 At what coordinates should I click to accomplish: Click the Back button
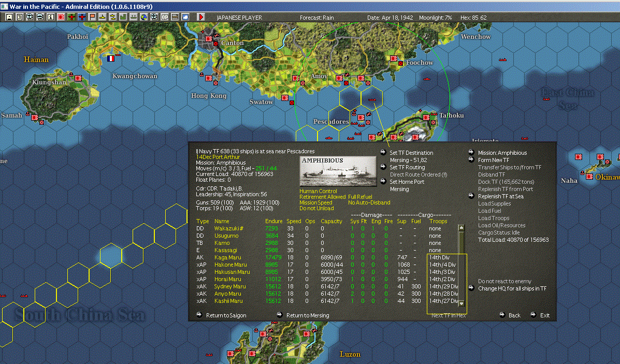(514, 315)
